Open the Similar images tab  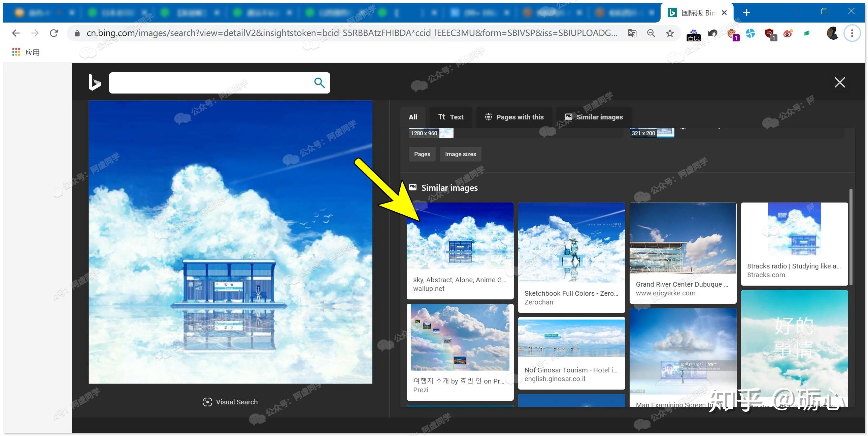pyautogui.click(x=594, y=117)
